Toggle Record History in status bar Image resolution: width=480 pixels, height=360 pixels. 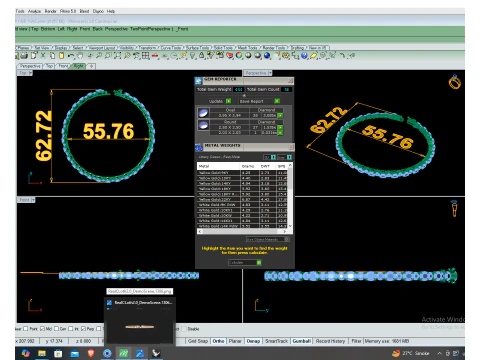(330, 341)
